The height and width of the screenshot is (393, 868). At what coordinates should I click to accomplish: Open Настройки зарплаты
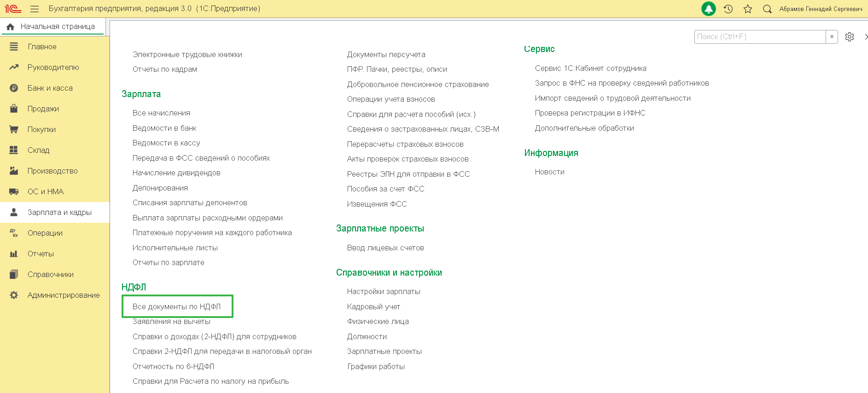pyautogui.click(x=384, y=291)
